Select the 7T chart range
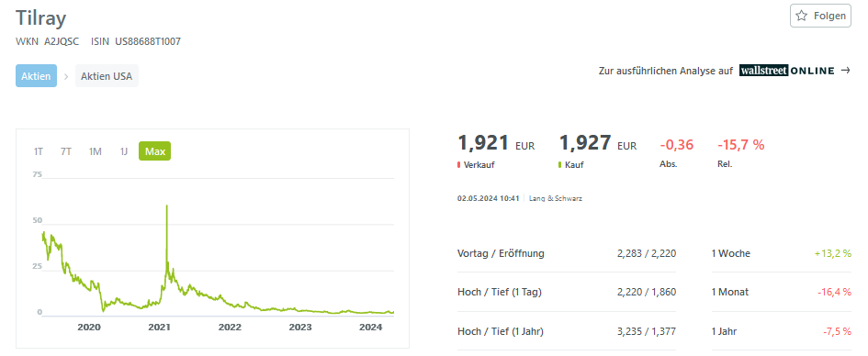Viewport: 868px width, 356px height. point(66,150)
